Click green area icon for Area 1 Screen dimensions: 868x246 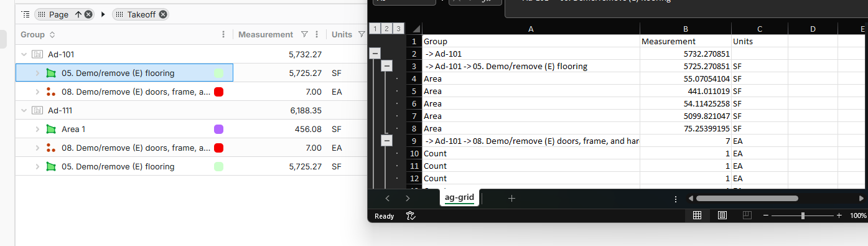click(51, 129)
